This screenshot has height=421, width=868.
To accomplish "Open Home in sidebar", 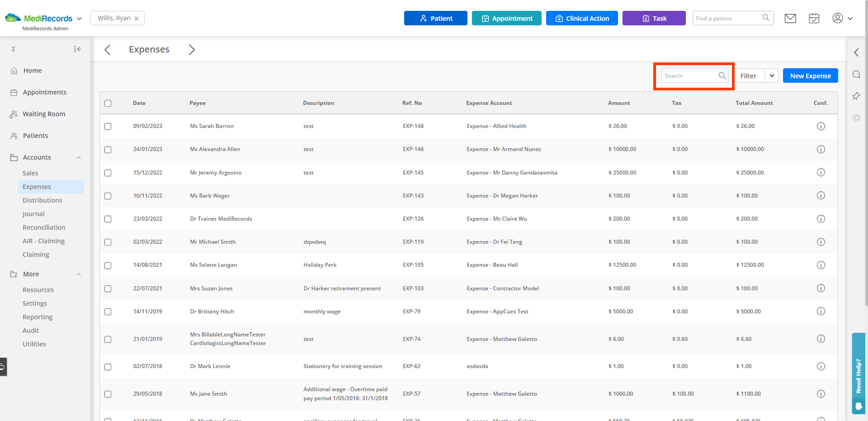I will (32, 71).
